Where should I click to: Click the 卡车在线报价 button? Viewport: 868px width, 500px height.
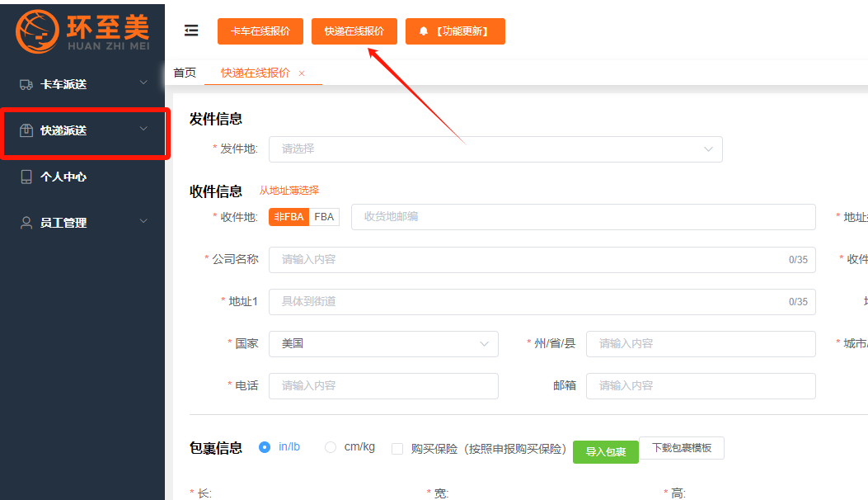(260, 31)
